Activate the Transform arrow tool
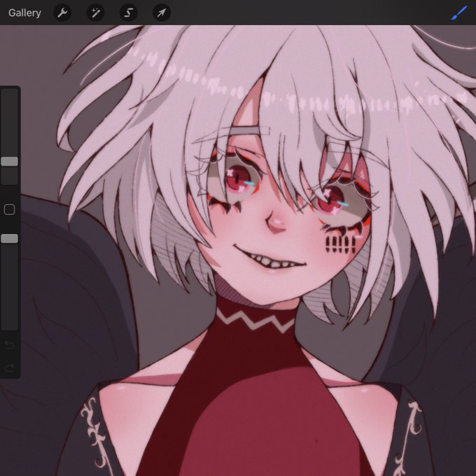The width and height of the screenshot is (476, 476). pos(162,13)
